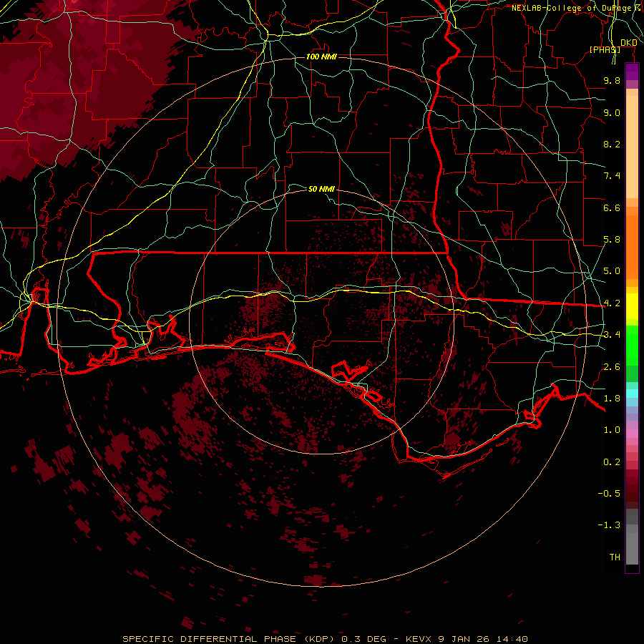The width and height of the screenshot is (644, 644).
Task: Click the 2.6 scale value
Action: pos(612,367)
